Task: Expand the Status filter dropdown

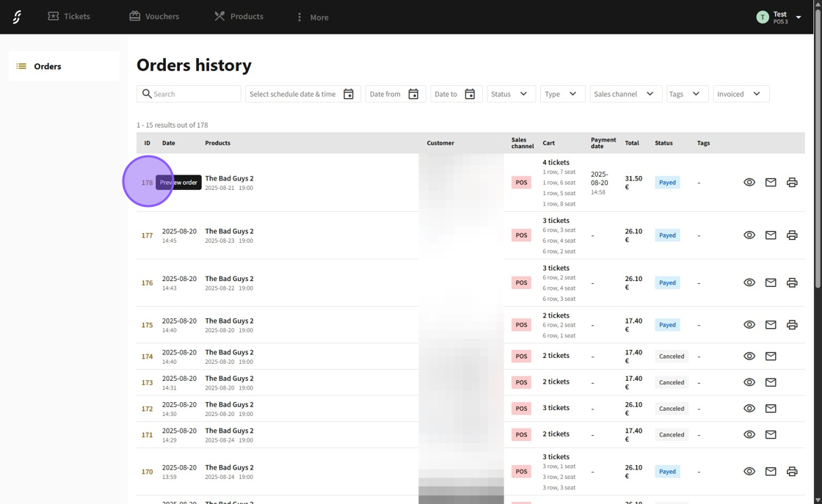Action: (511, 94)
